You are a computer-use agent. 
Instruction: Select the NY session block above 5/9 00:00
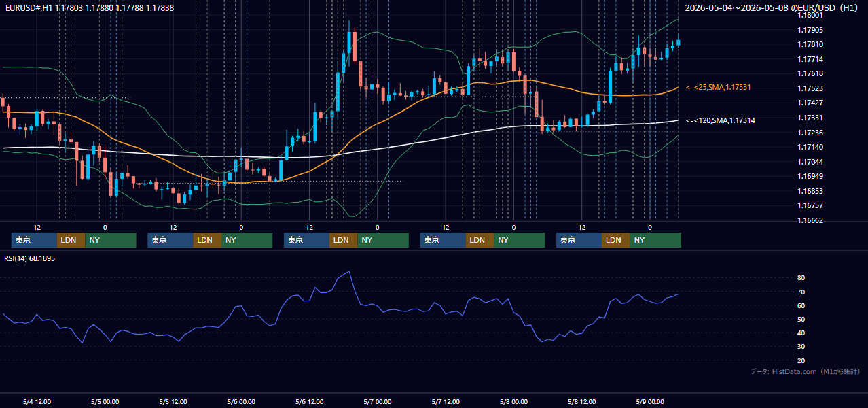655,240
